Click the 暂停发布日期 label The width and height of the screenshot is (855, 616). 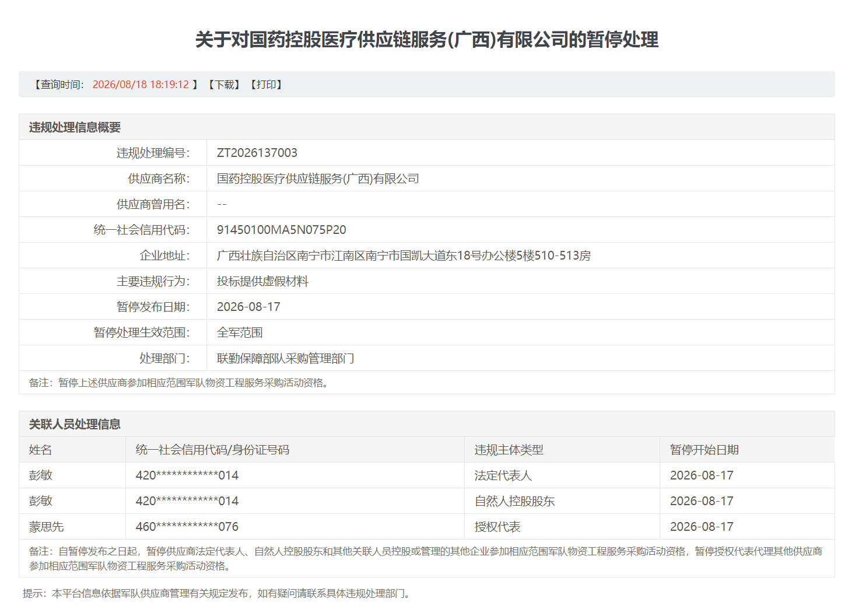point(153,307)
